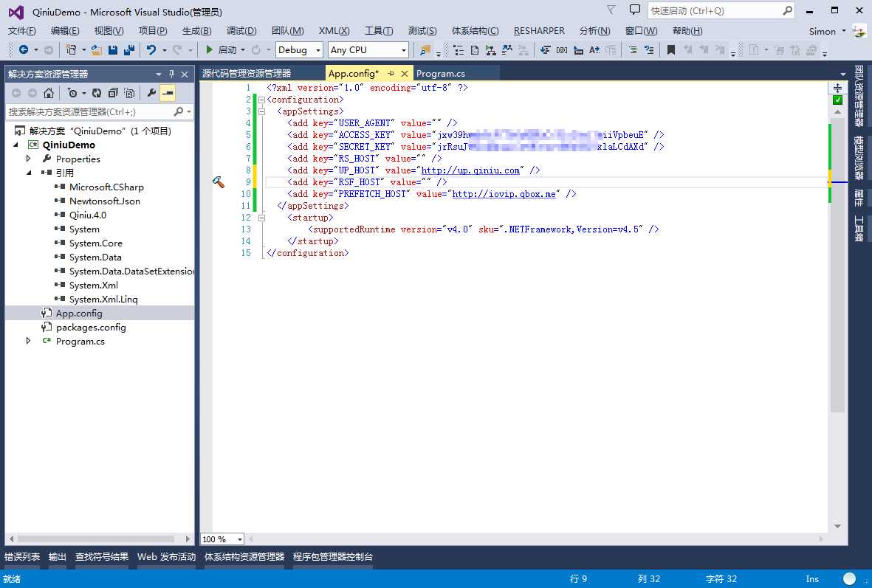This screenshot has width=872, height=588.
Task: Open the Simon account dropdown
Action: click(844, 31)
